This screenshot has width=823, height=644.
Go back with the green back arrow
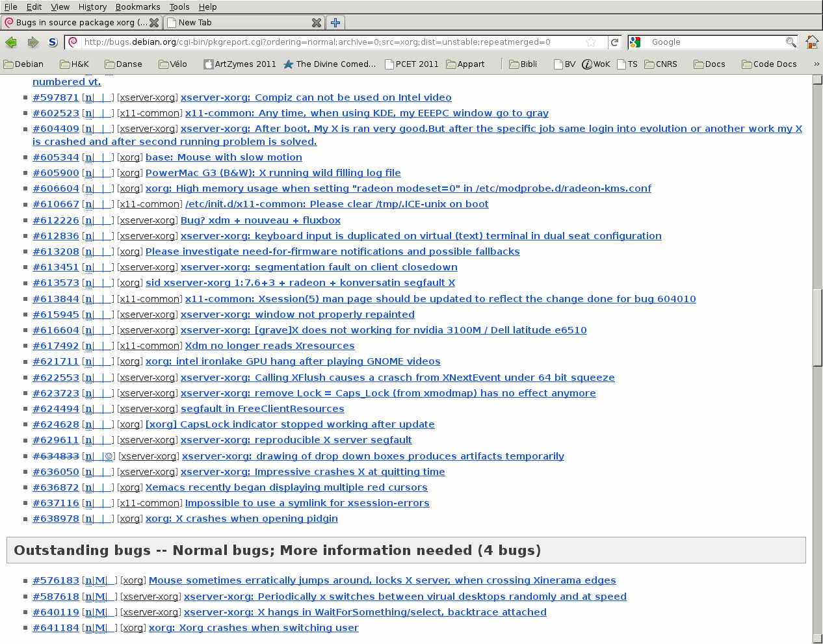[x=11, y=42]
